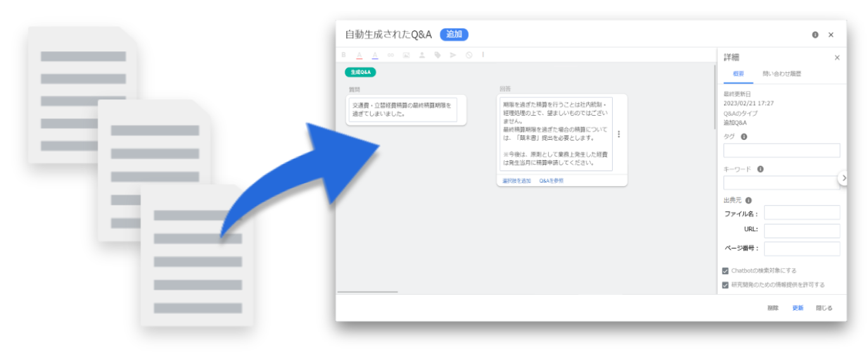The image size is (868, 355).
Task: Show info tooltip next to キーワード
Action: (x=760, y=169)
